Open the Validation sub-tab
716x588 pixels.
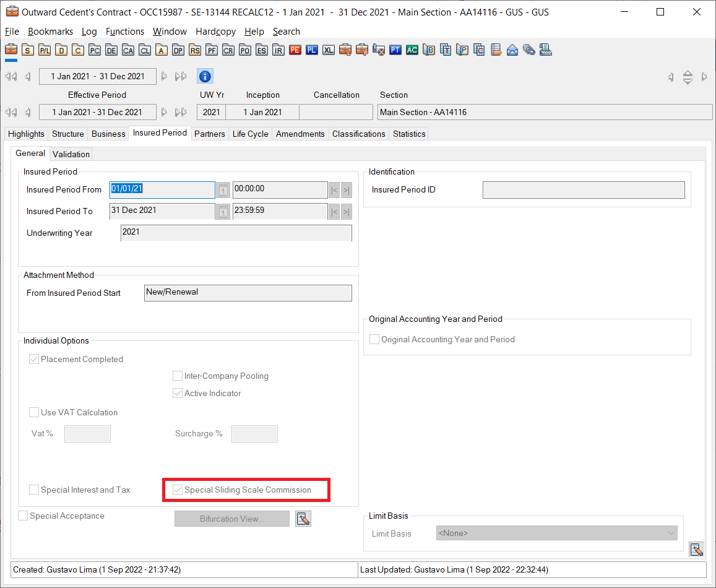[71, 154]
